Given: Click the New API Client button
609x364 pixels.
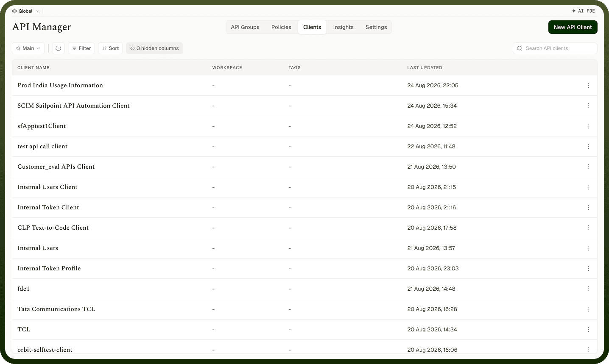Looking at the screenshot, I should coord(573,27).
